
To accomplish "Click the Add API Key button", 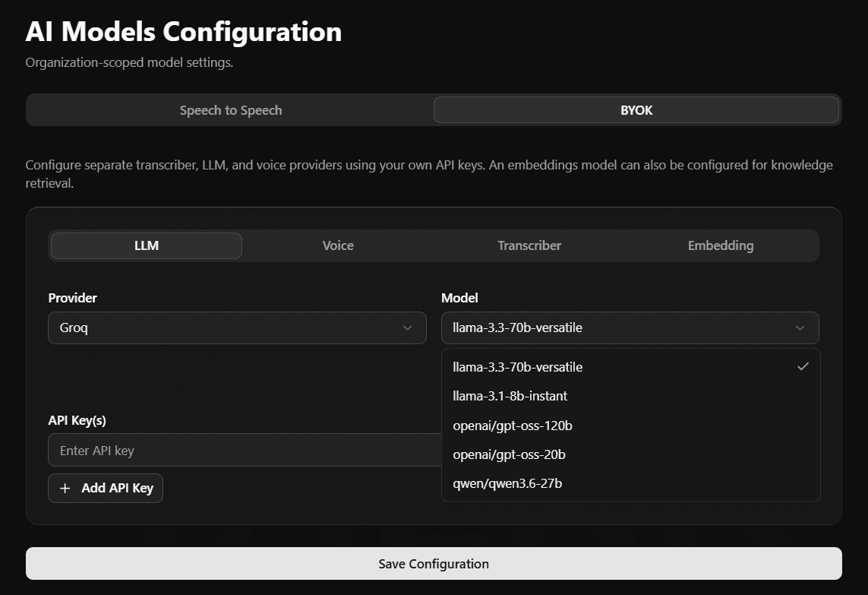I will pyautogui.click(x=106, y=488).
